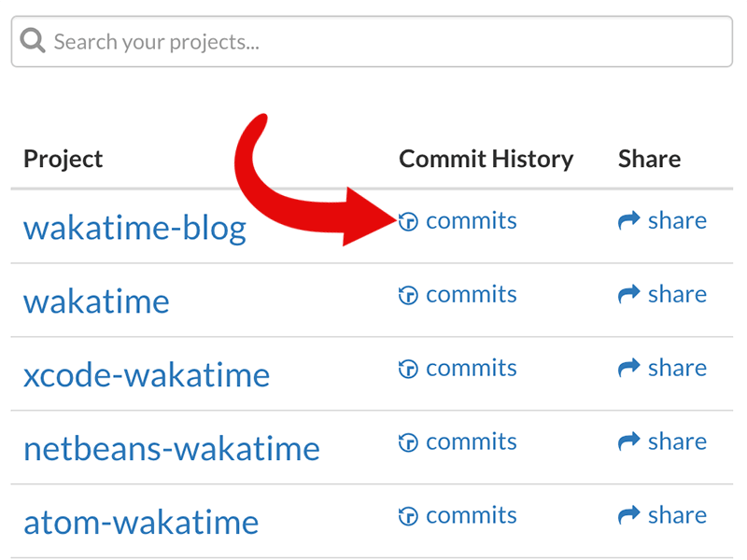Click commits history icon for netbeans-wakatime
The height and width of the screenshot is (560, 747).
pos(408,442)
